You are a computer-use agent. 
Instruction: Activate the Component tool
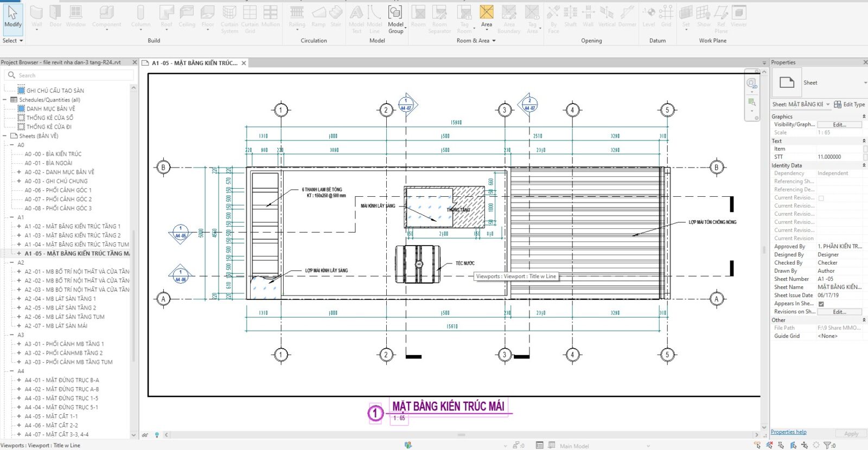[x=106, y=16]
